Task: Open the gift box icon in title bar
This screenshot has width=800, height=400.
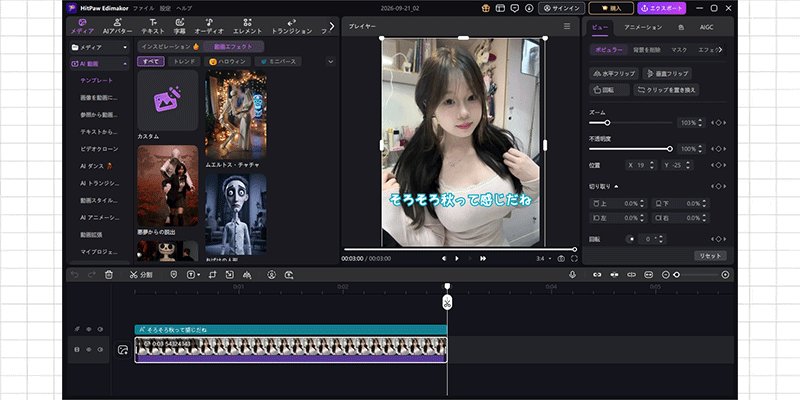Action: (485, 8)
